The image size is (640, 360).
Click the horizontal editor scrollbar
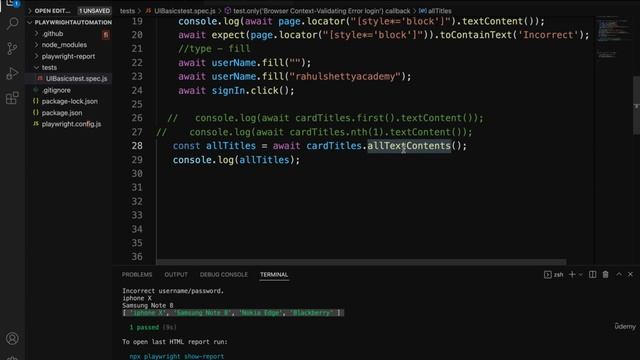click(361, 262)
